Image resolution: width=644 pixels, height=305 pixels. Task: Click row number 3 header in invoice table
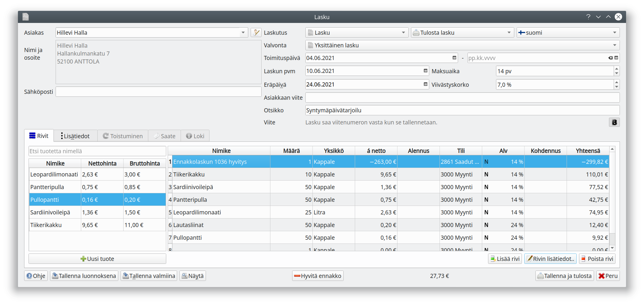pyautogui.click(x=170, y=187)
